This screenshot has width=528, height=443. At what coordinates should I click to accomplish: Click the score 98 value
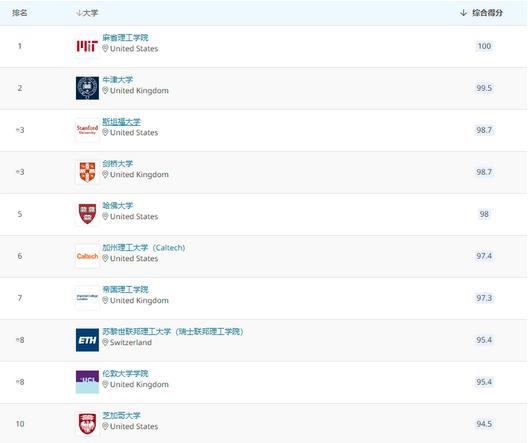(484, 214)
